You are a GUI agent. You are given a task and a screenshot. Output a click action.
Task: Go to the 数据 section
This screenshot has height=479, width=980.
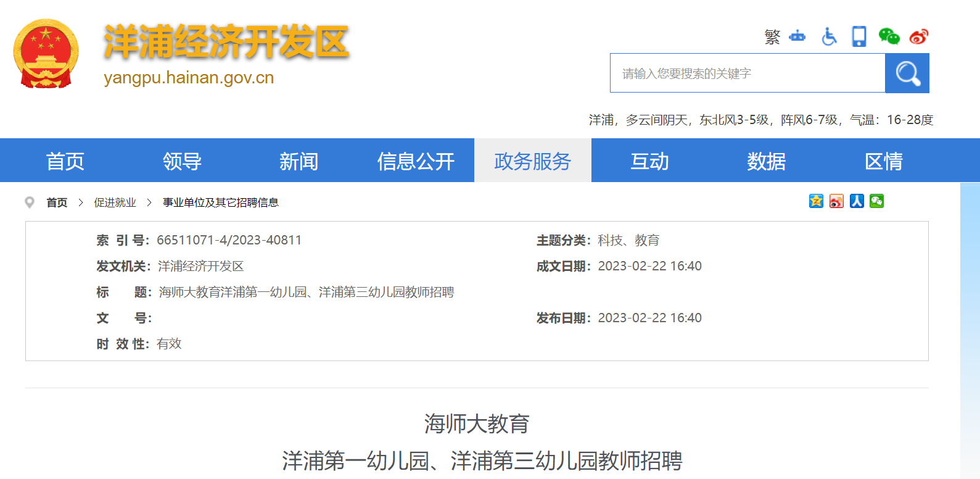point(767,161)
